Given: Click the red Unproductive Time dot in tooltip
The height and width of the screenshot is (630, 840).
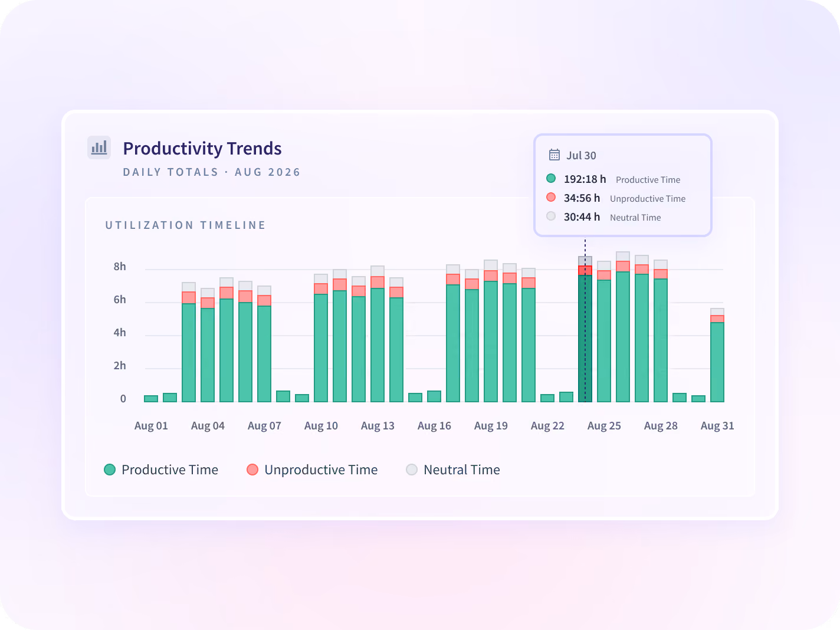Looking at the screenshot, I should tap(551, 197).
